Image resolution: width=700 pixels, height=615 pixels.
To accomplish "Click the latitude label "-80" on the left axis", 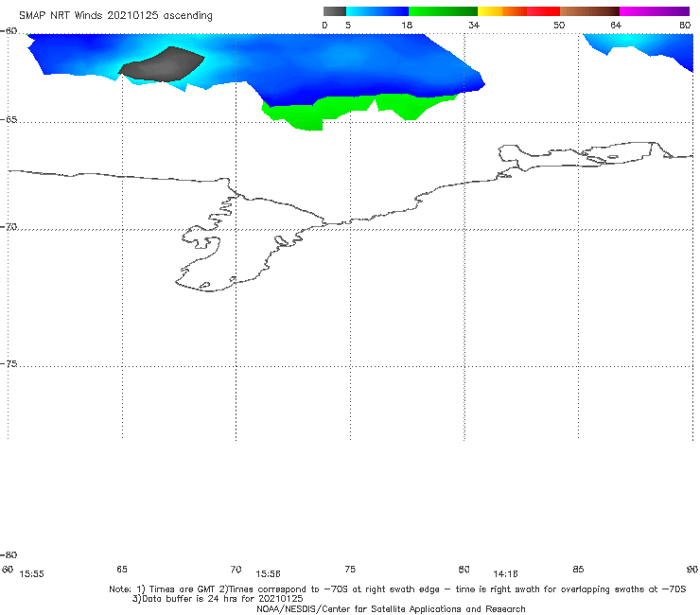I will (x=9, y=555).
